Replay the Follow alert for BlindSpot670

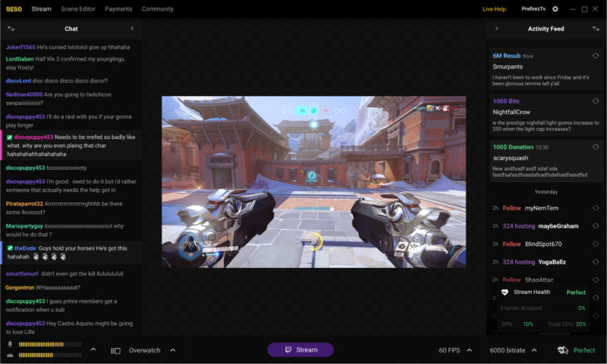(x=596, y=244)
